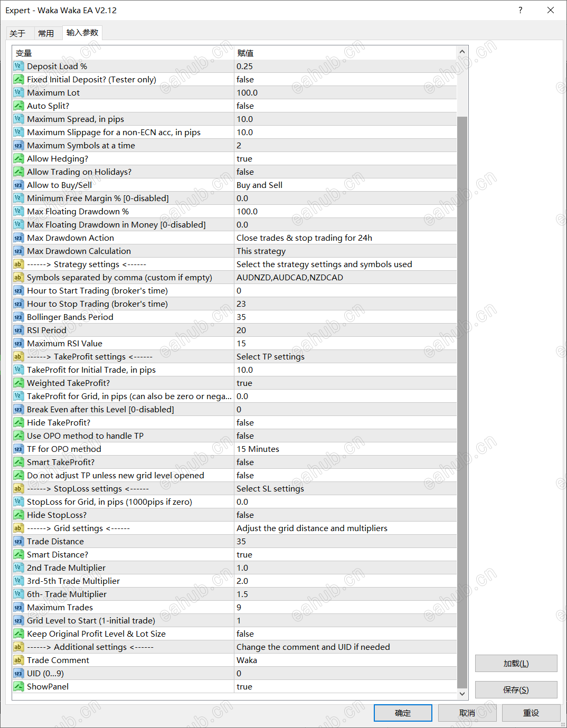
Task: Click the 取消 button
Action: [x=467, y=713]
